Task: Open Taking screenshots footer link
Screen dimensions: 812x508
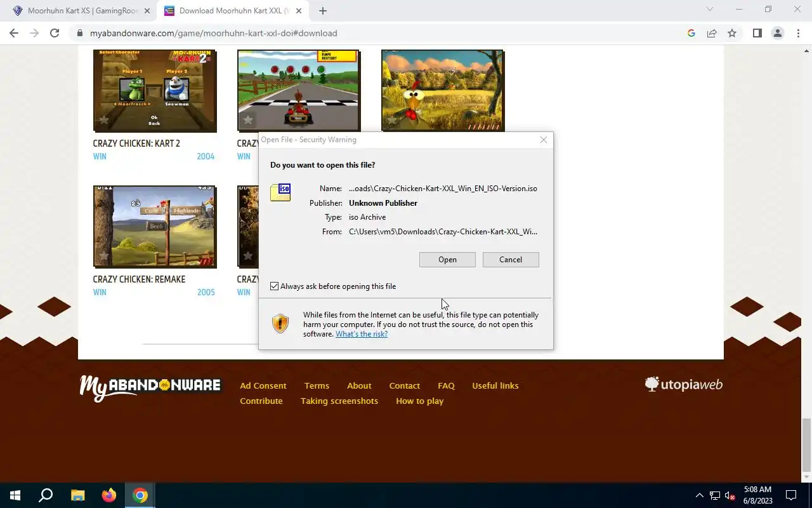Action: pos(339,401)
